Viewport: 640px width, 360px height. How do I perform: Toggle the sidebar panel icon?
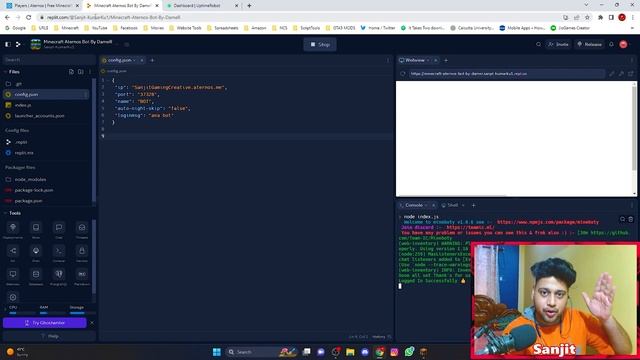point(8,44)
